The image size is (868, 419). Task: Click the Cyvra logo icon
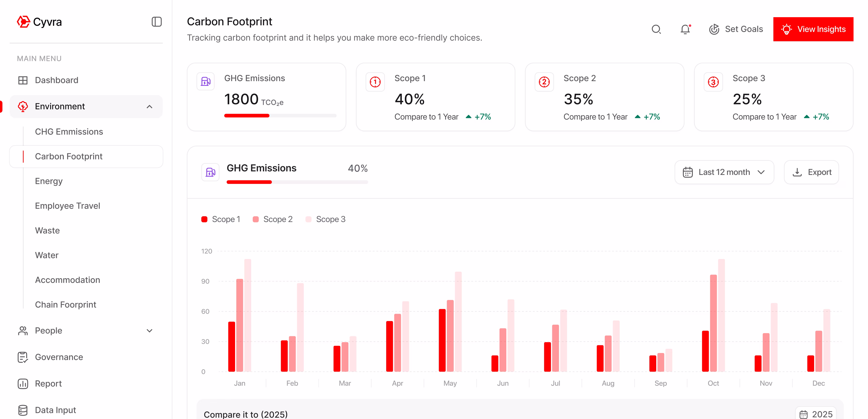(x=23, y=22)
